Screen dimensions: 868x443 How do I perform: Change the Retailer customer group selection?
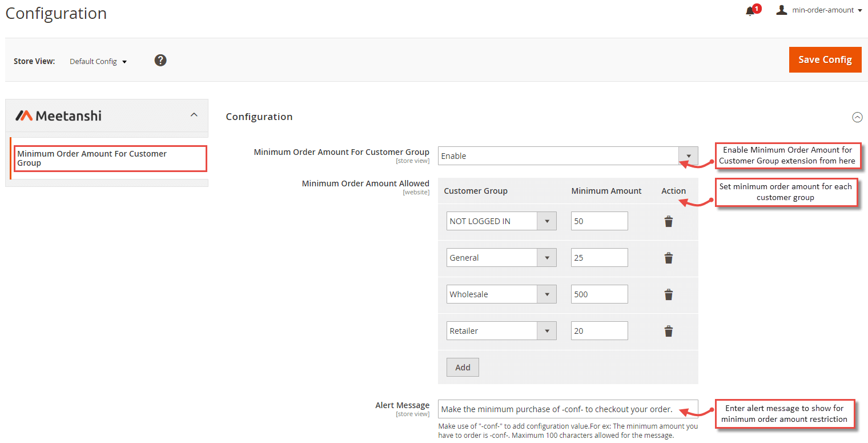click(x=501, y=331)
